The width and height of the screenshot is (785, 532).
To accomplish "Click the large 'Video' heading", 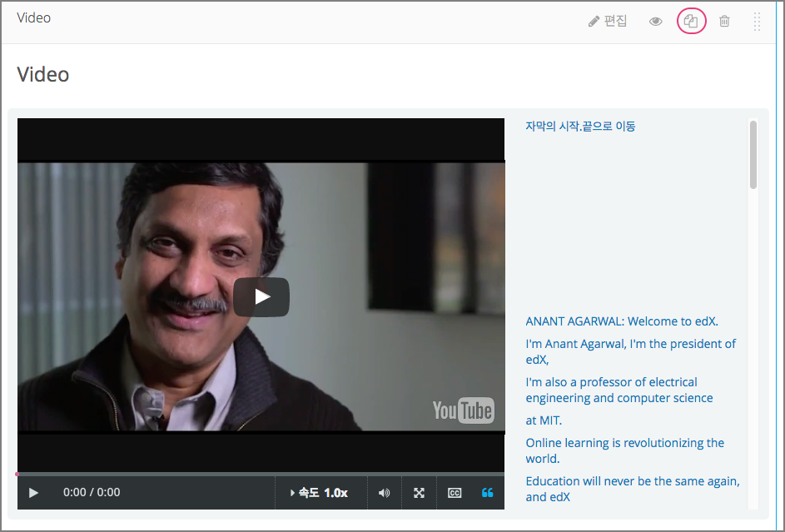I will pos(43,75).
